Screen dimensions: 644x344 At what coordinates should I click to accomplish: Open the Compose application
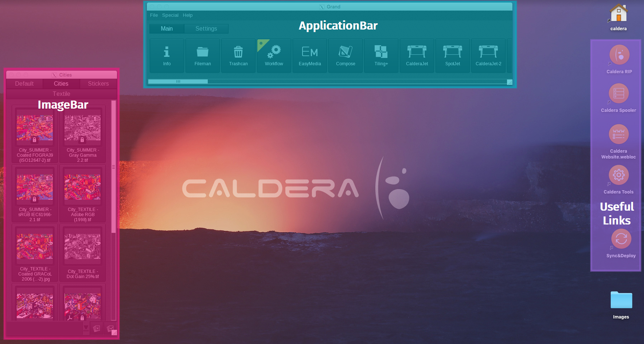345,55
